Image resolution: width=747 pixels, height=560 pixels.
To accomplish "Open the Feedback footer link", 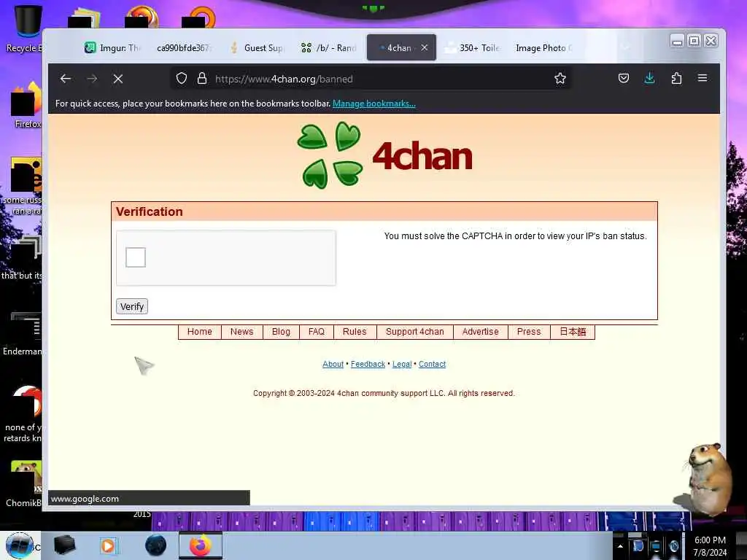I will coord(368,365).
